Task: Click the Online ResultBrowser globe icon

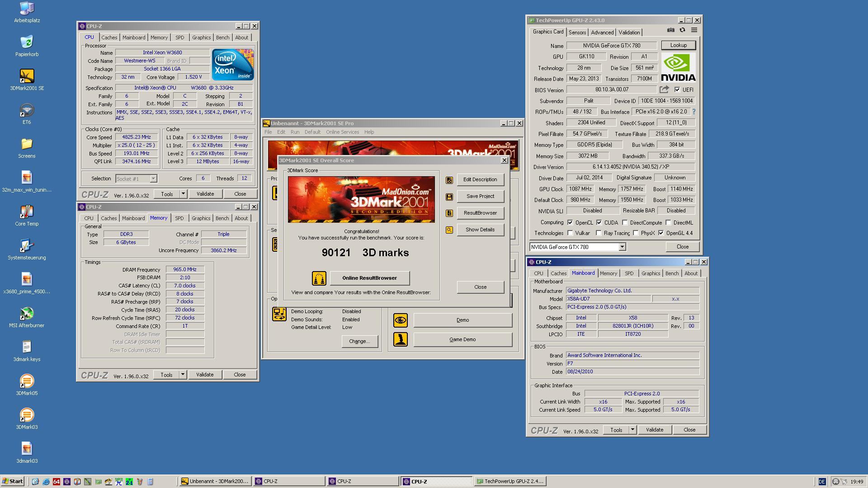Action: click(x=319, y=278)
